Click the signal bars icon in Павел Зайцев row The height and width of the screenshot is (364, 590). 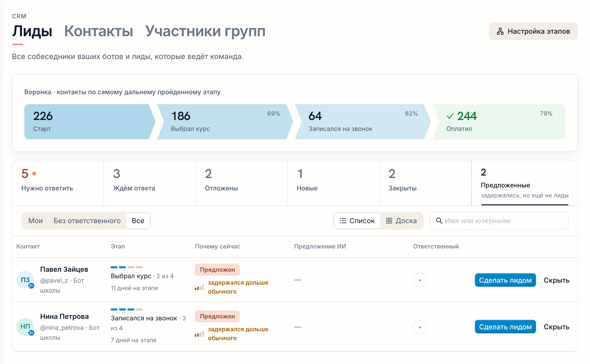pos(199,287)
